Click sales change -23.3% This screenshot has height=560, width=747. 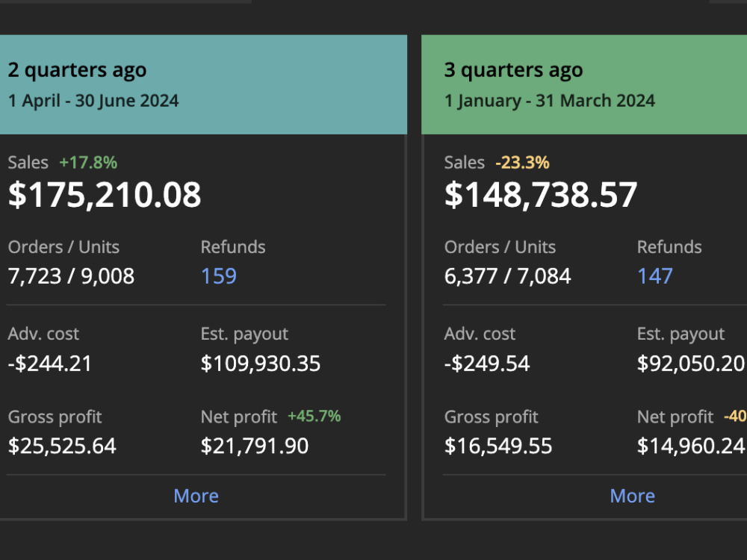click(523, 162)
